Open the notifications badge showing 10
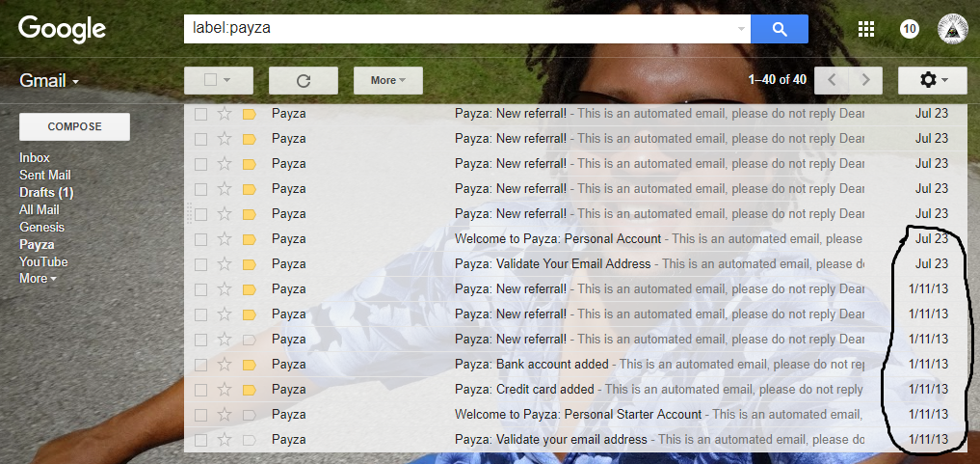This screenshot has width=980, height=464. coord(910,29)
